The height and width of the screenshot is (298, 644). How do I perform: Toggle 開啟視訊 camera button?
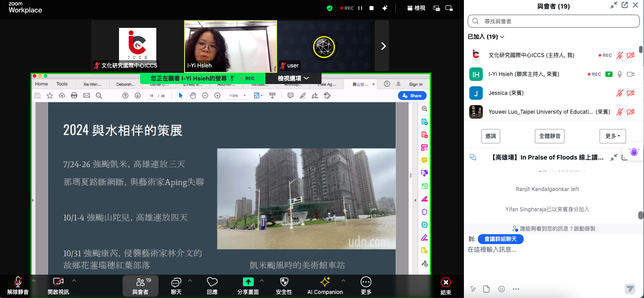58,282
